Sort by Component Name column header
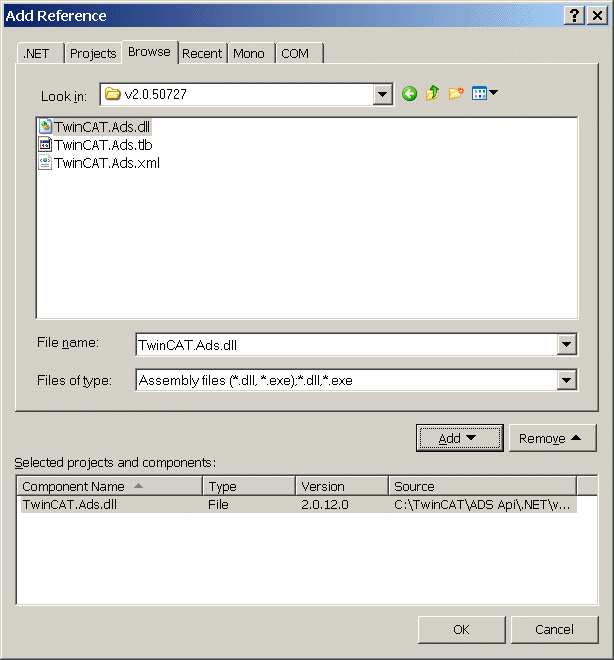The width and height of the screenshot is (614, 660). tap(110, 486)
